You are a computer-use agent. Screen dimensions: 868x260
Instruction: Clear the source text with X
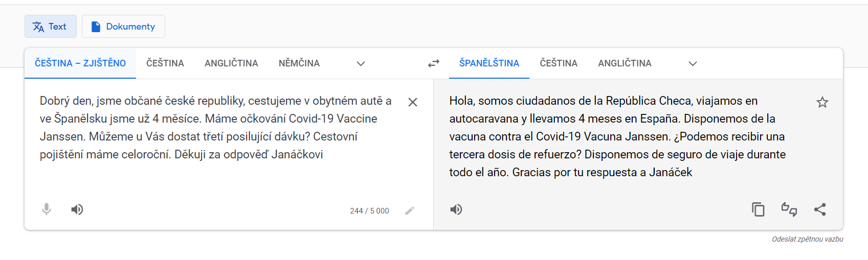tap(413, 102)
